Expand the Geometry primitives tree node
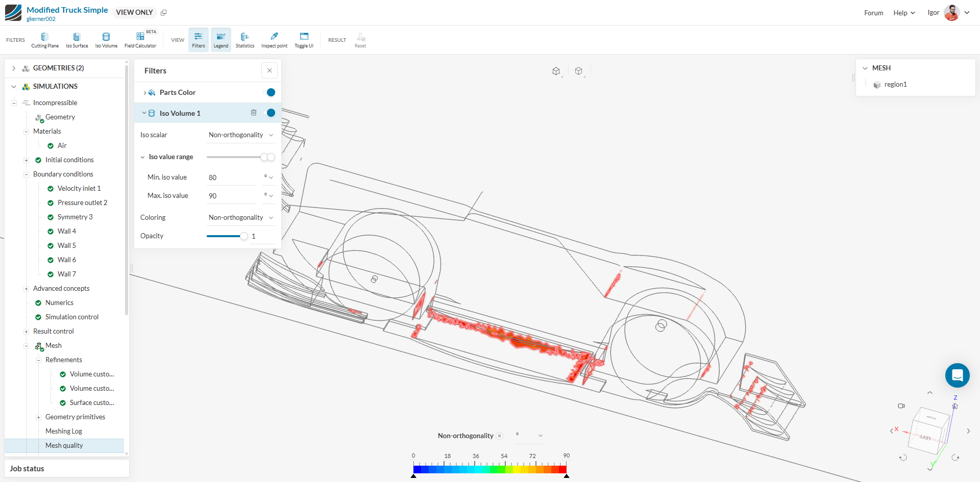This screenshot has height=482, width=980. 38,417
